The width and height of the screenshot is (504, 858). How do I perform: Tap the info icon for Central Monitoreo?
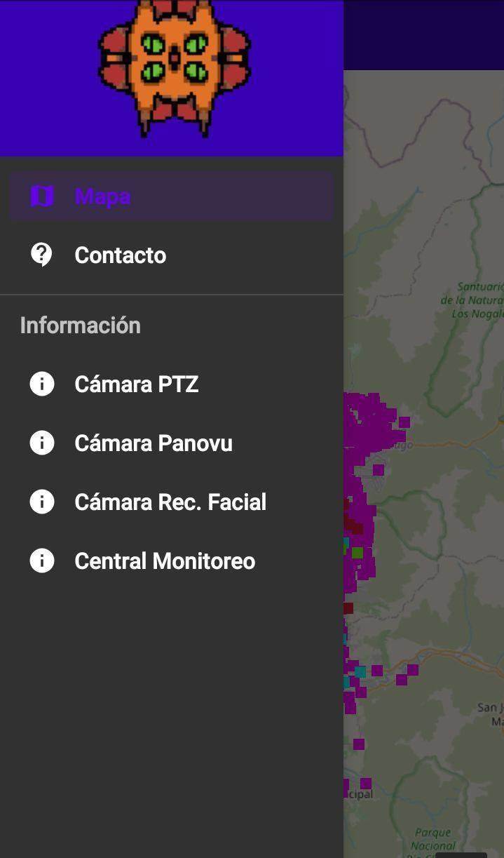[42, 561]
